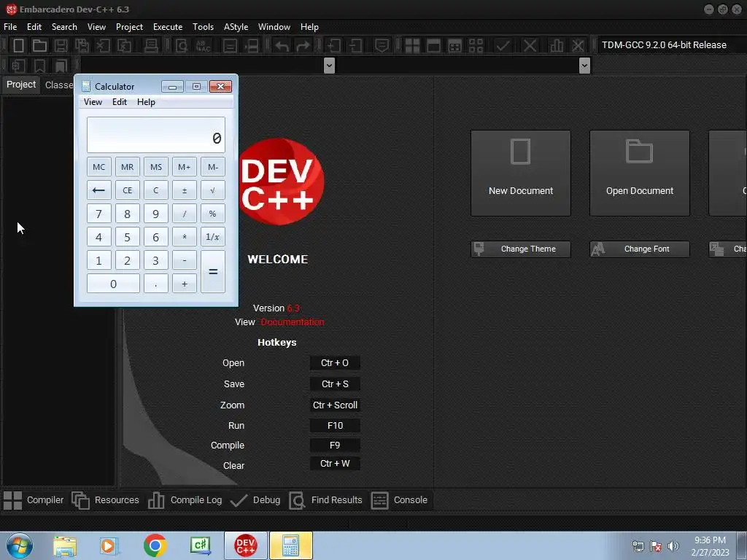Click the calculator equals button
This screenshot has width=747, height=560.
(x=212, y=272)
